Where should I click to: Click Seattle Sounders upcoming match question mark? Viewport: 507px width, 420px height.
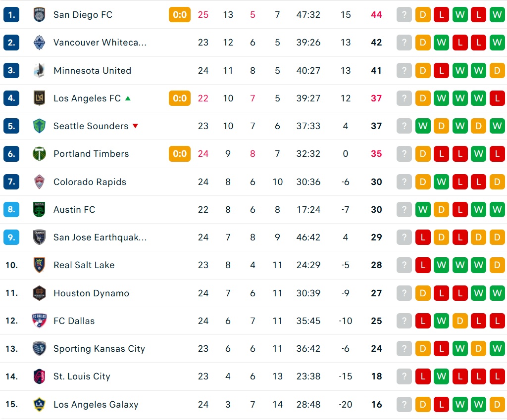tap(404, 126)
